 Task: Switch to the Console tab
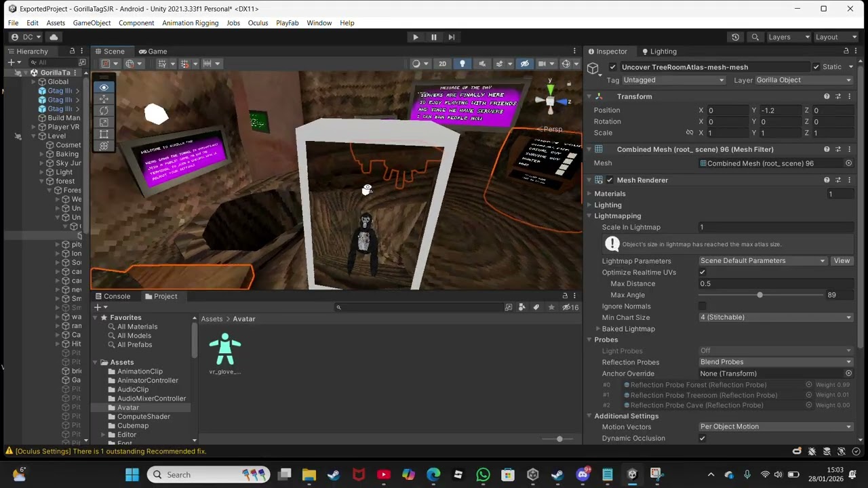(113, 296)
